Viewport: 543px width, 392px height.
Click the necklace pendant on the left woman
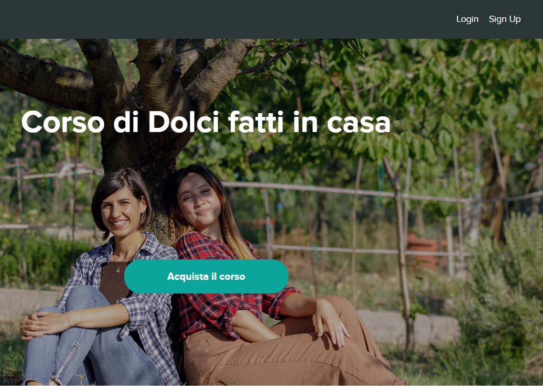[x=118, y=270]
